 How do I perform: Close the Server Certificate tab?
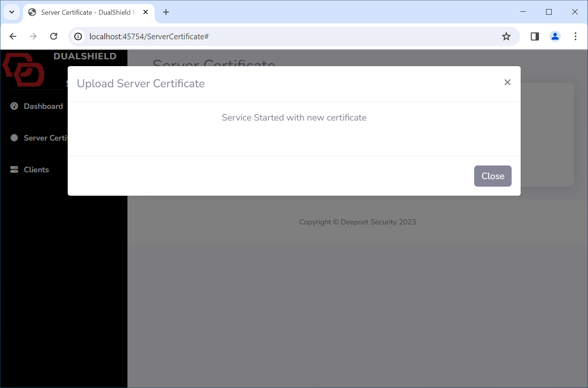tap(146, 12)
